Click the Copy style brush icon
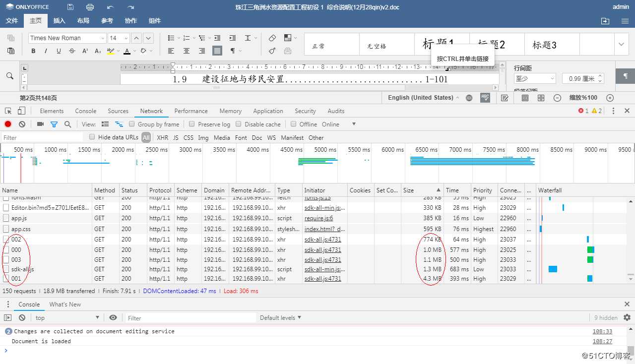Image resolution: width=635 pixels, height=364 pixels. coord(272,51)
